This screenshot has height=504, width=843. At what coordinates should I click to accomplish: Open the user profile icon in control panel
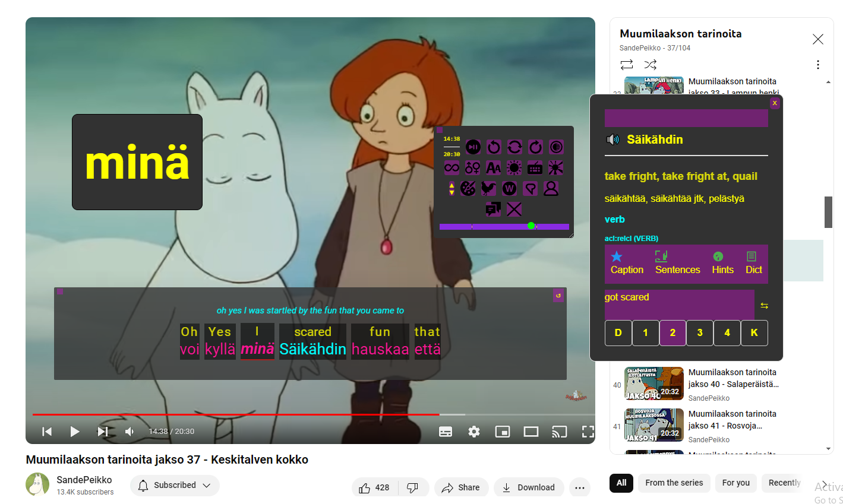(x=551, y=189)
